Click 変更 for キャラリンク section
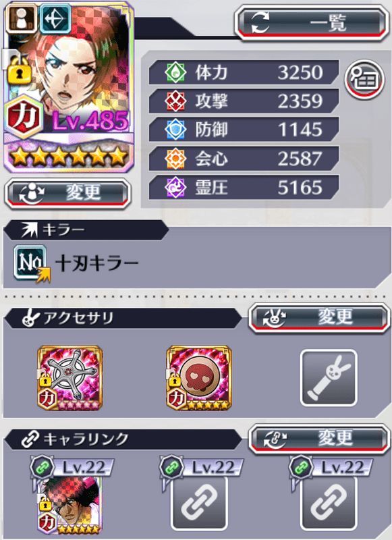392x540 pixels. tap(319, 439)
